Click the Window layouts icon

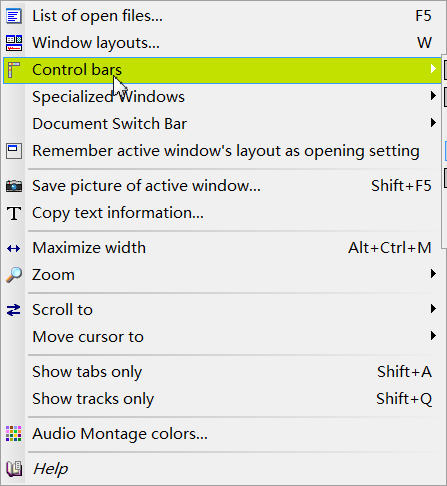pyautogui.click(x=14, y=43)
